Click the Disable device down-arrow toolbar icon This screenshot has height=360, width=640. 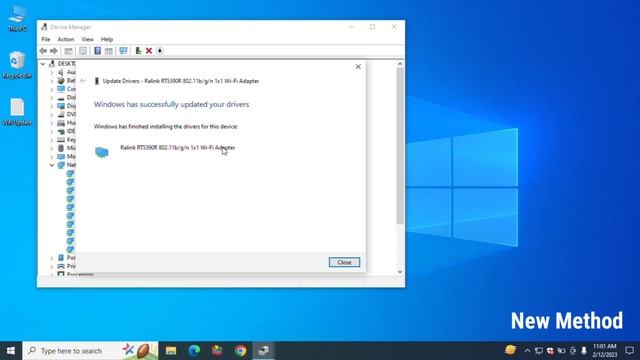pos(160,51)
